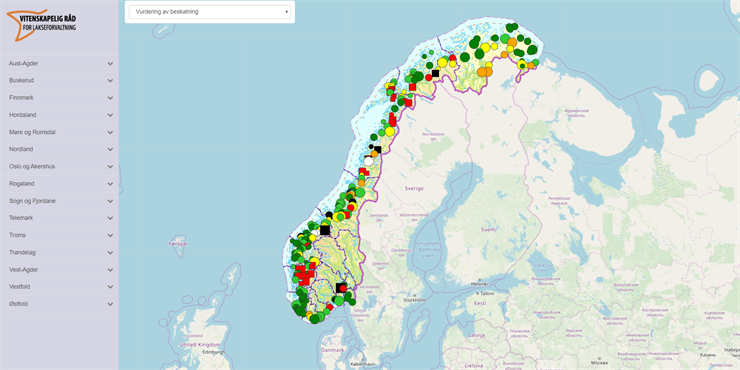Expand the Finnmark chevron

[x=110, y=98]
